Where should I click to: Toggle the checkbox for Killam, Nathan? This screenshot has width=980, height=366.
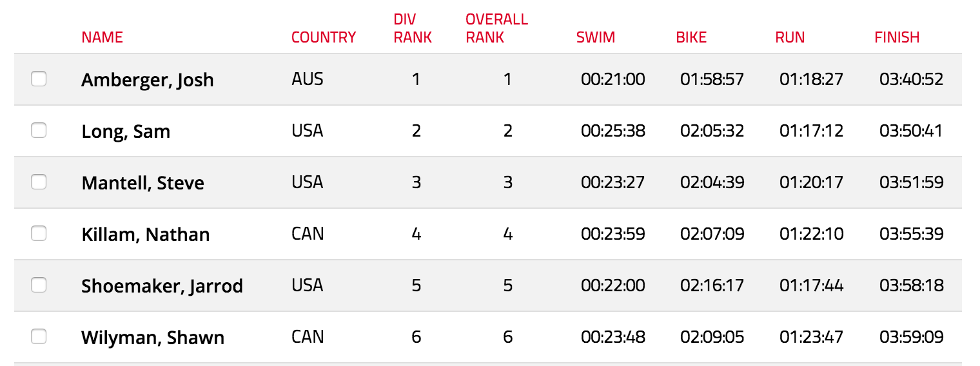pyautogui.click(x=39, y=233)
